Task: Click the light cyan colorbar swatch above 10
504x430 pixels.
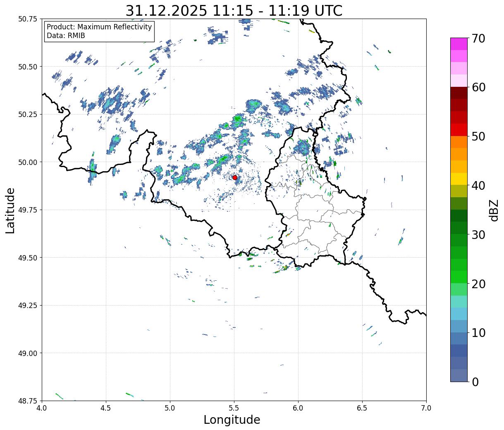Action: 459,314
